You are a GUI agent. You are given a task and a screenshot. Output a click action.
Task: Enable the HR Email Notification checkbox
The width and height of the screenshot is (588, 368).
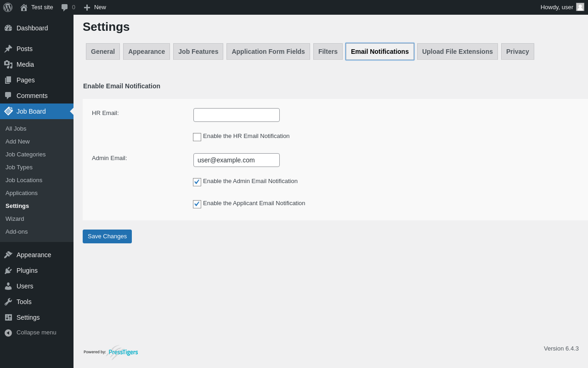click(x=197, y=137)
